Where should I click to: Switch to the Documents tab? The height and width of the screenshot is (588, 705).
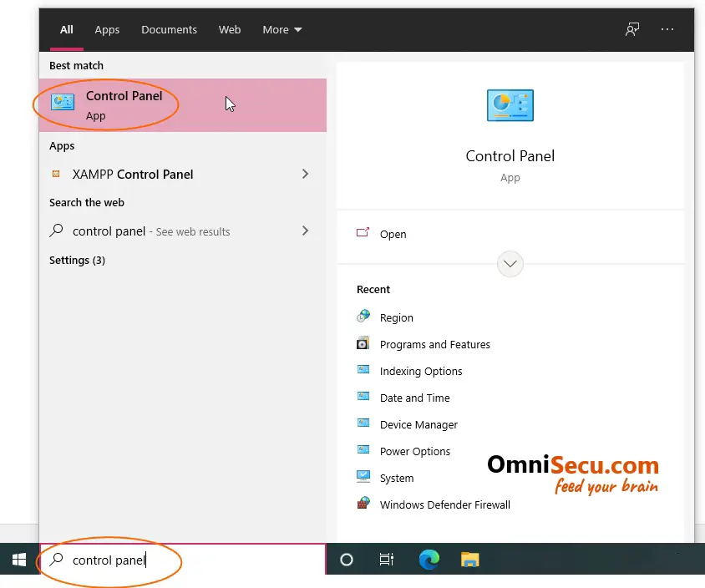click(x=169, y=30)
